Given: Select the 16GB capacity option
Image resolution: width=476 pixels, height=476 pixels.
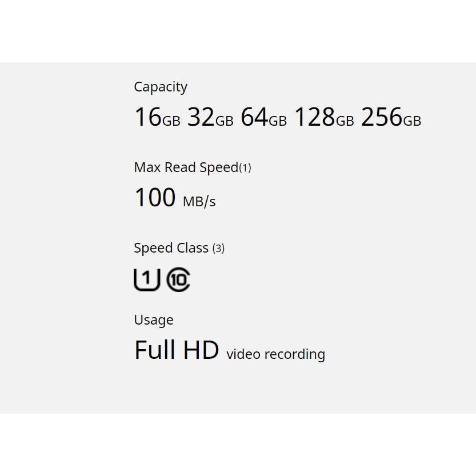Looking at the screenshot, I should pyautogui.click(x=157, y=117).
